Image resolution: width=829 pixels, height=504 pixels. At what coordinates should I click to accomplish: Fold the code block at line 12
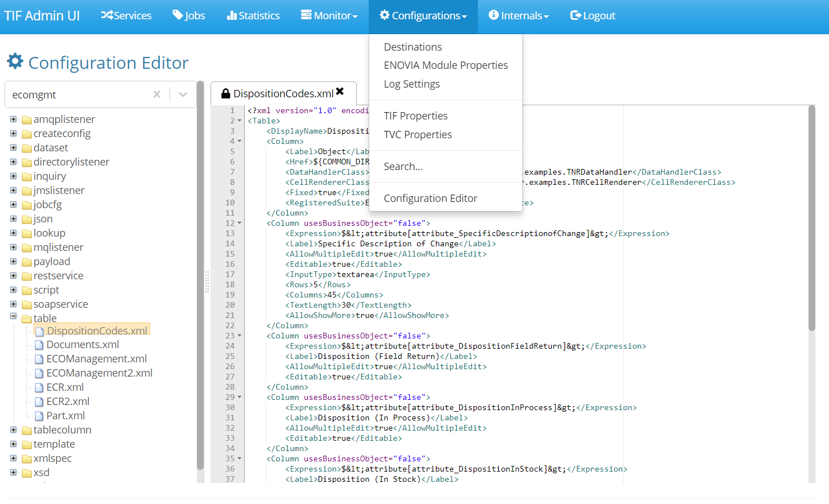coord(240,223)
